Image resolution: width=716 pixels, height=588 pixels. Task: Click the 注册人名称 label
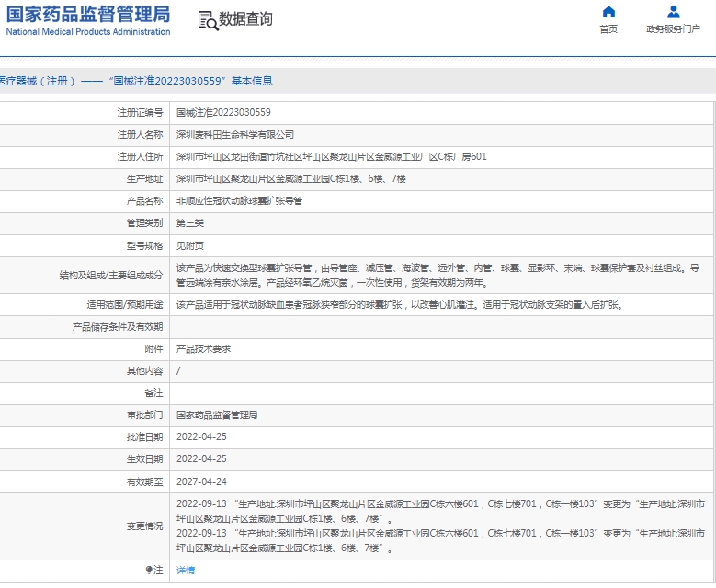click(x=141, y=135)
